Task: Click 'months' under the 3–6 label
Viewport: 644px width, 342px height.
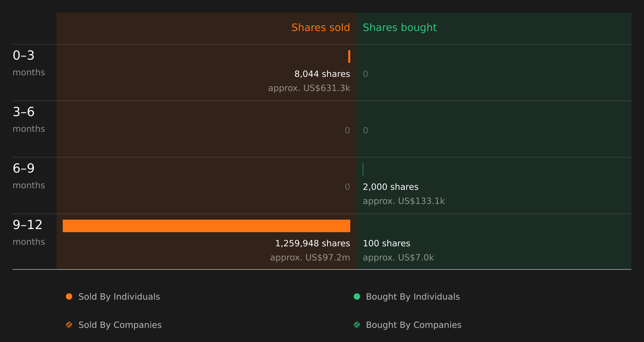Action: [x=29, y=129]
